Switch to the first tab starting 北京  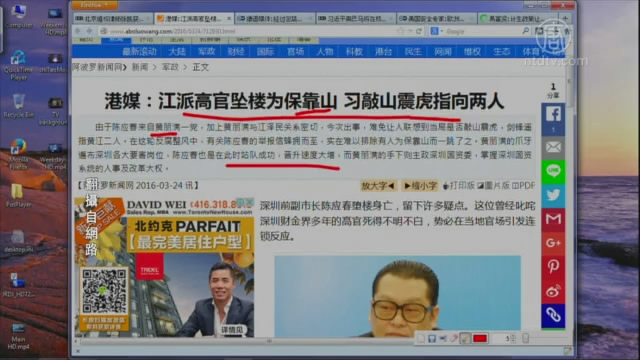tap(113, 19)
